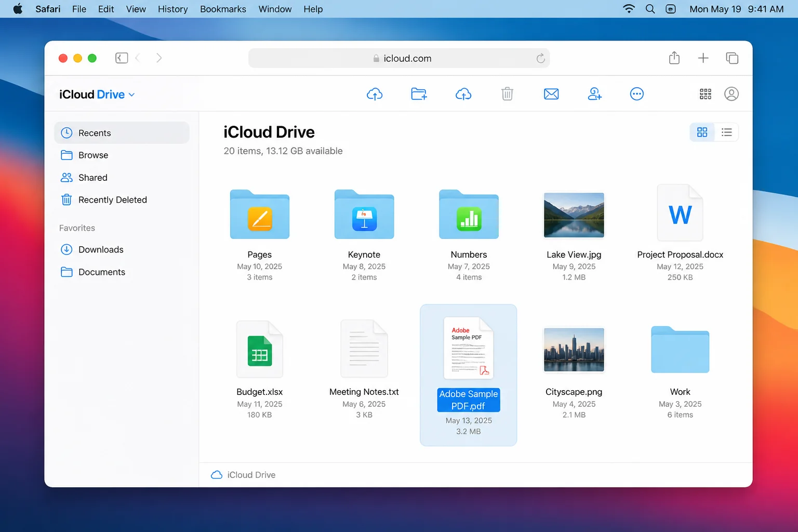Open the Bookmarks menu

point(223,9)
